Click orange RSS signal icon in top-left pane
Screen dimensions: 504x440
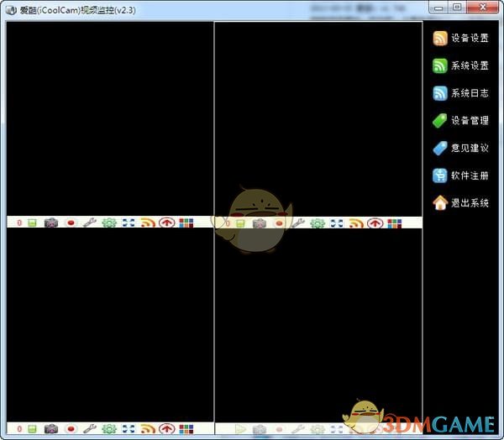[x=148, y=223]
